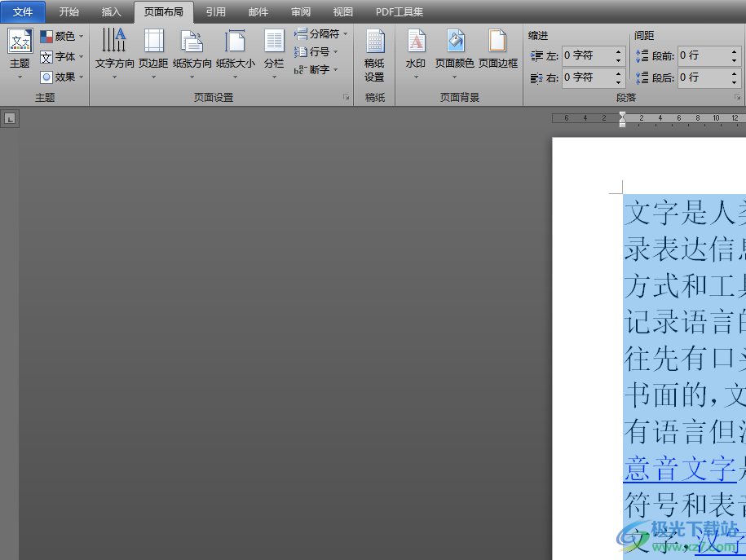Open the 颜色 theme colors menu
Image resolution: width=746 pixels, height=560 pixels.
(61, 36)
